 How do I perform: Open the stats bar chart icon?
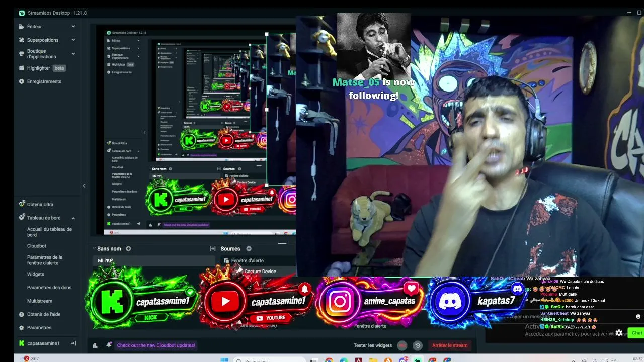(95, 345)
